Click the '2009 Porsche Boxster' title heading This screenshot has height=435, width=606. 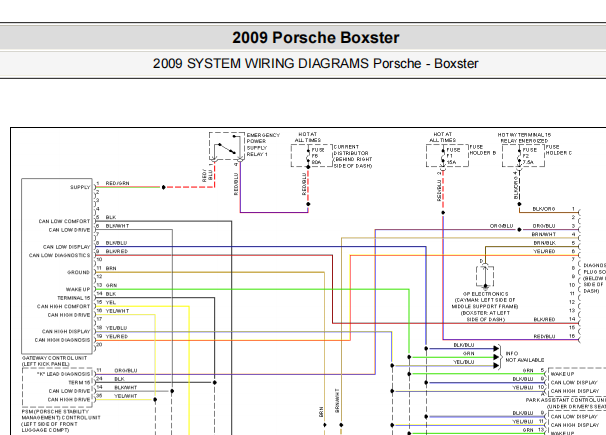pyautogui.click(x=315, y=37)
